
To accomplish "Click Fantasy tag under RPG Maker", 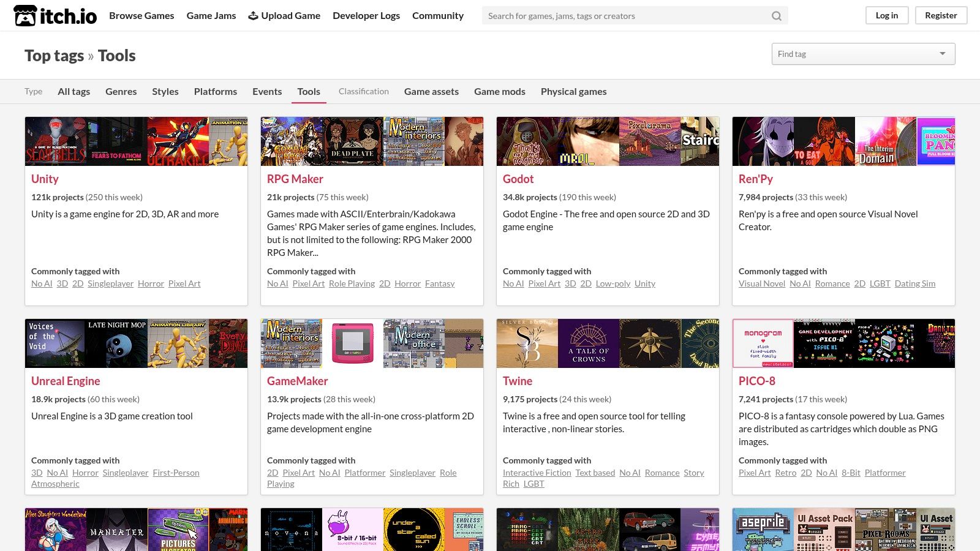I will (x=440, y=283).
